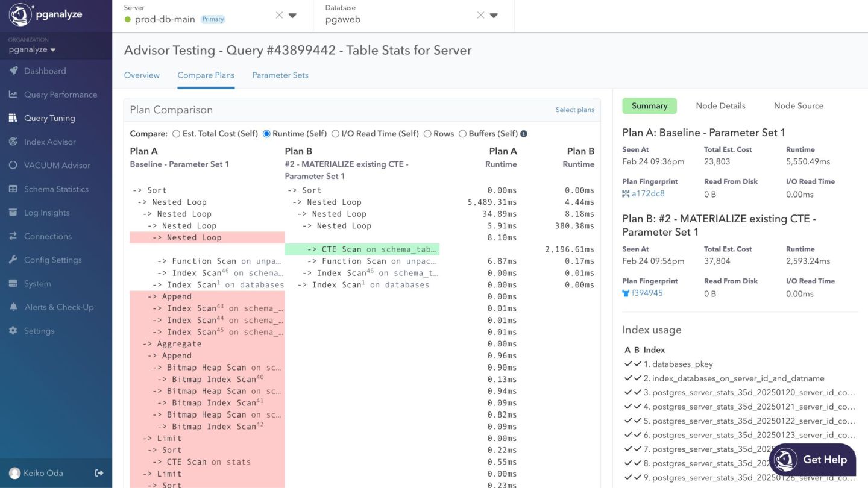Open Schema Statistics table icon
Screen dimensions: 868x488
coord(13,189)
